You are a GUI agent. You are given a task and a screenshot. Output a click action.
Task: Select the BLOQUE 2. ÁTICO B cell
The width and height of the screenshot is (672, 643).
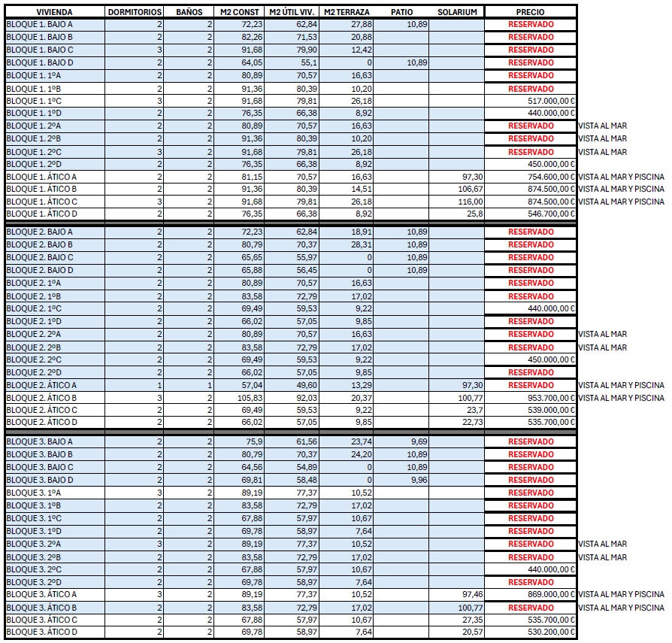54,398
